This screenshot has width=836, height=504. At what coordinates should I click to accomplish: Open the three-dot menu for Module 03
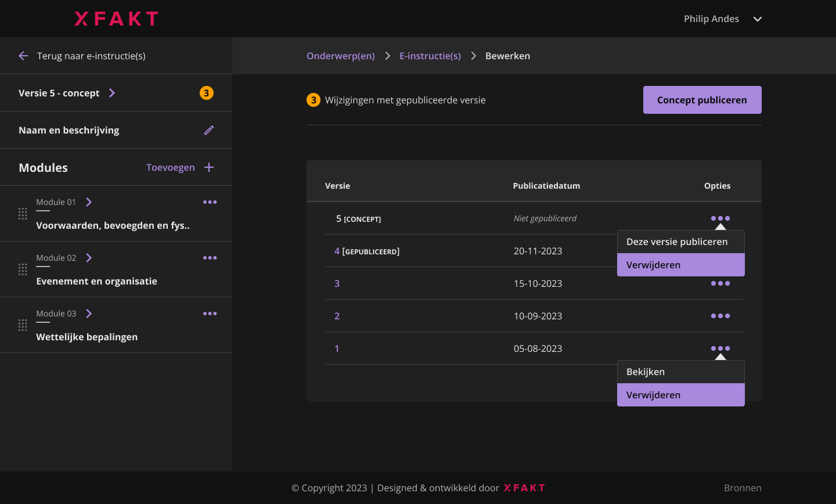(210, 314)
